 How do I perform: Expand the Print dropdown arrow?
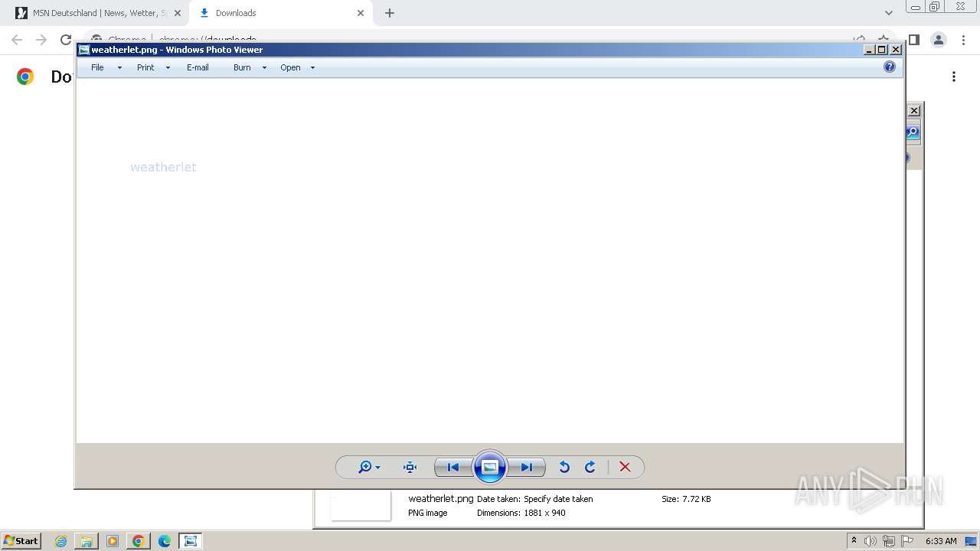pos(168,67)
